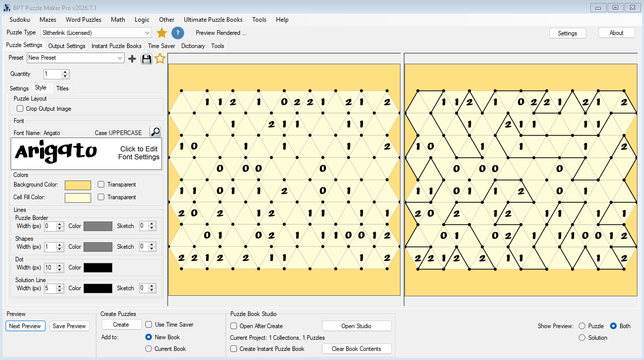Open the Sudoku menu
The image size is (644, 360).
pos(20,20)
